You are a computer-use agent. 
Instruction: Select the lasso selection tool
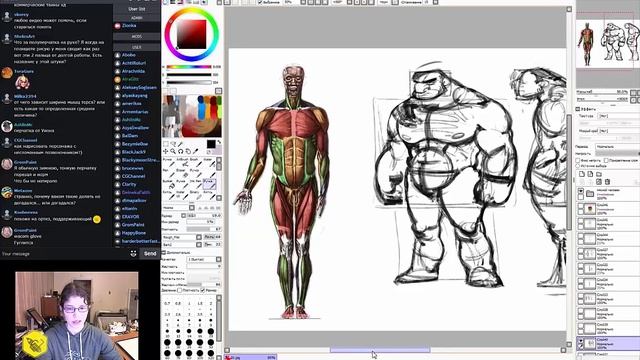click(173, 144)
